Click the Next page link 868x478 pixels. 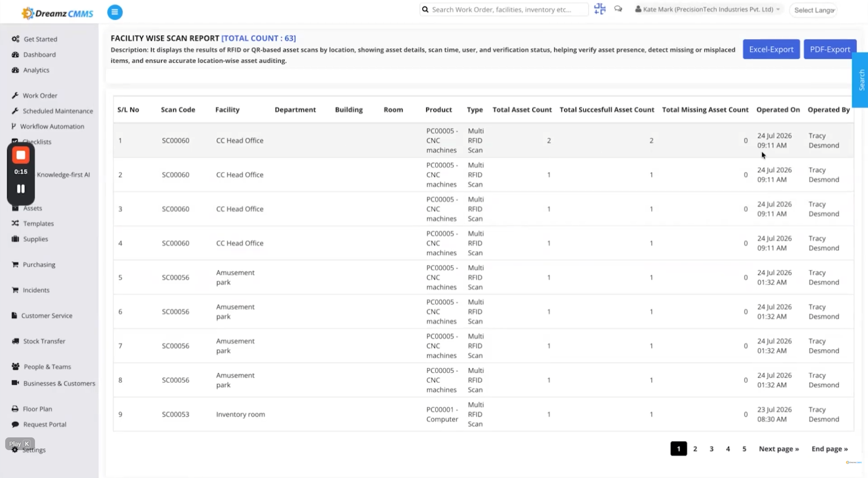click(779, 449)
